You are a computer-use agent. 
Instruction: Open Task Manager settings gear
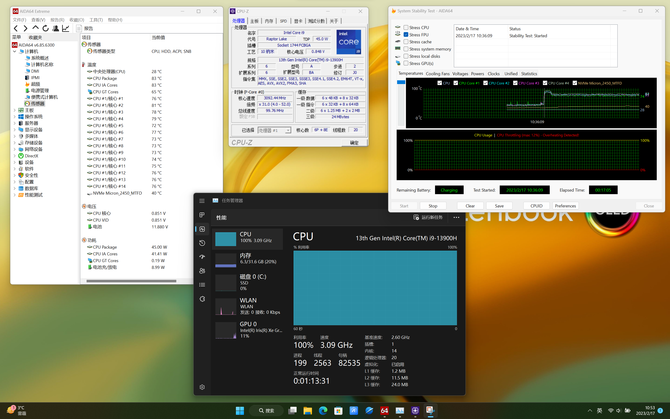point(202,387)
